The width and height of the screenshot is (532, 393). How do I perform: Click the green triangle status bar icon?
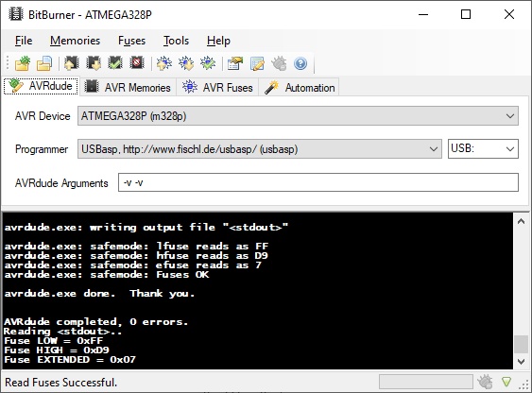pyautogui.click(x=506, y=383)
